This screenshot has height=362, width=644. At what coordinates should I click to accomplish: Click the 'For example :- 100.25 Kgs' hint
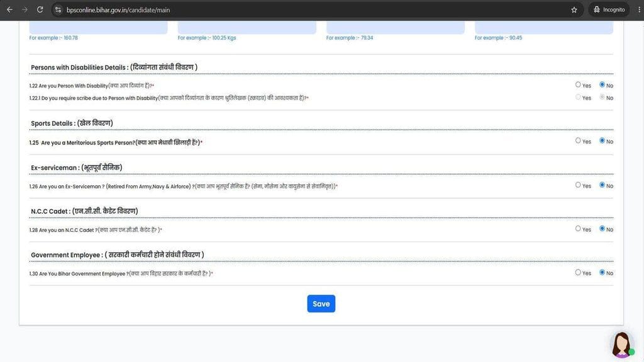coord(206,38)
